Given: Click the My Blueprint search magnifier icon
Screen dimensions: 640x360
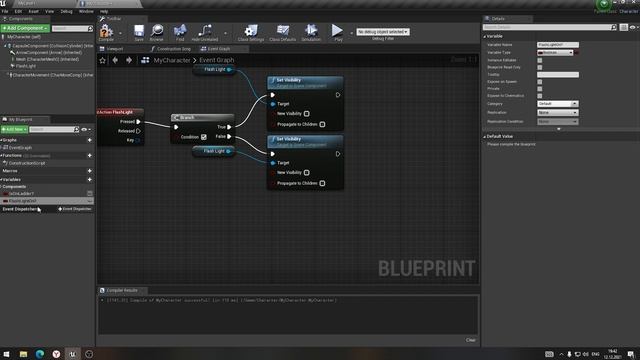Looking at the screenshot, I should pos(76,129).
